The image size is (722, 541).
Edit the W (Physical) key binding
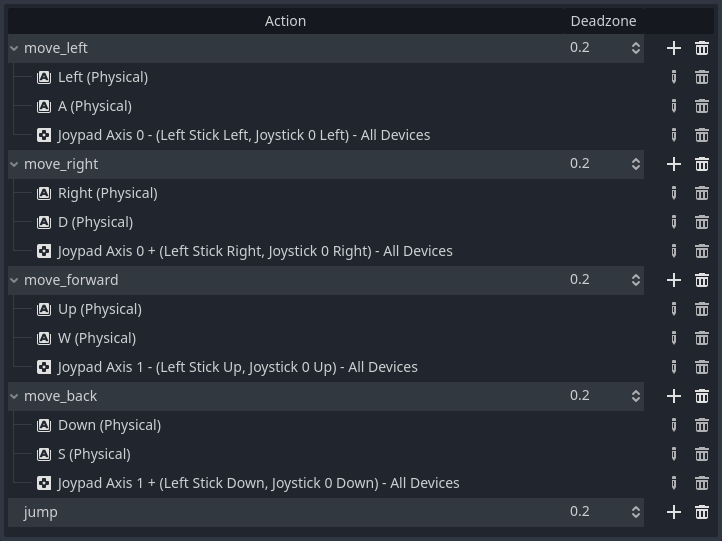coord(674,338)
